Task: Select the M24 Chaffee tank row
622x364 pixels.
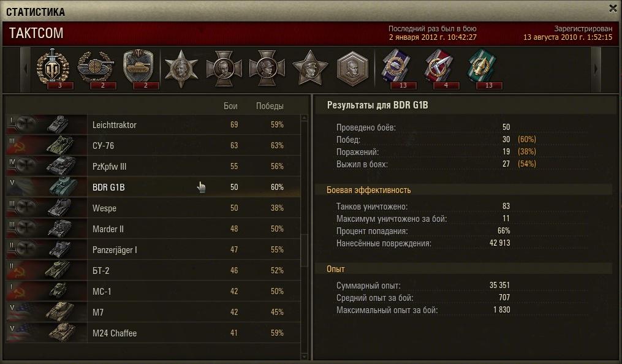Action: tap(153, 333)
